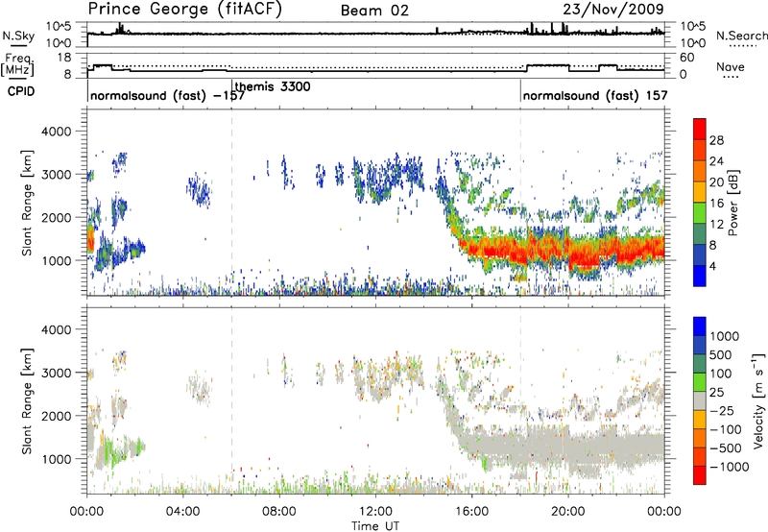Click the 'Slant Range [km]' label of the velocity plot

27,400
